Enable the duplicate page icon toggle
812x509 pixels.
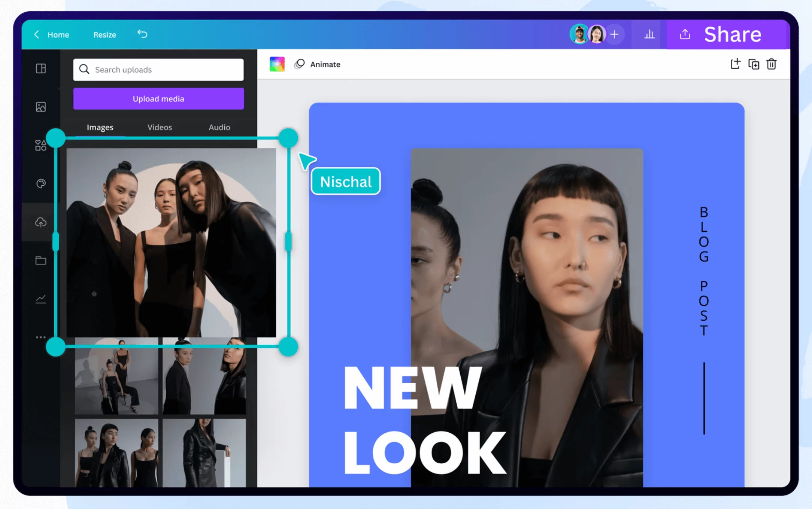(x=754, y=64)
